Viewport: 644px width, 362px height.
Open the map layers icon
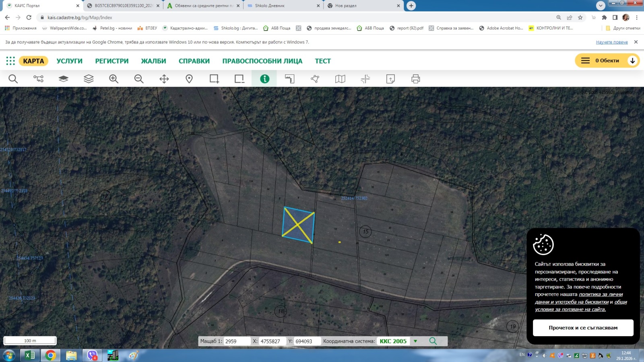click(x=89, y=79)
